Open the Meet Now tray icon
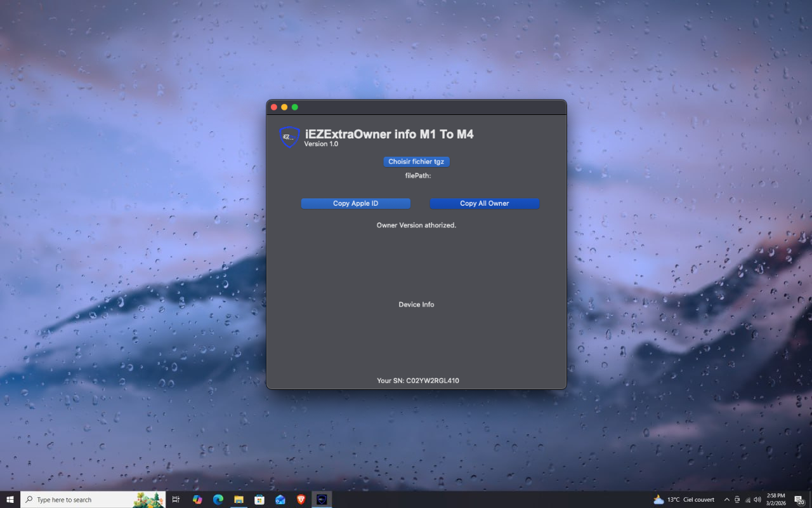Image resolution: width=812 pixels, height=508 pixels. pyautogui.click(x=737, y=500)
